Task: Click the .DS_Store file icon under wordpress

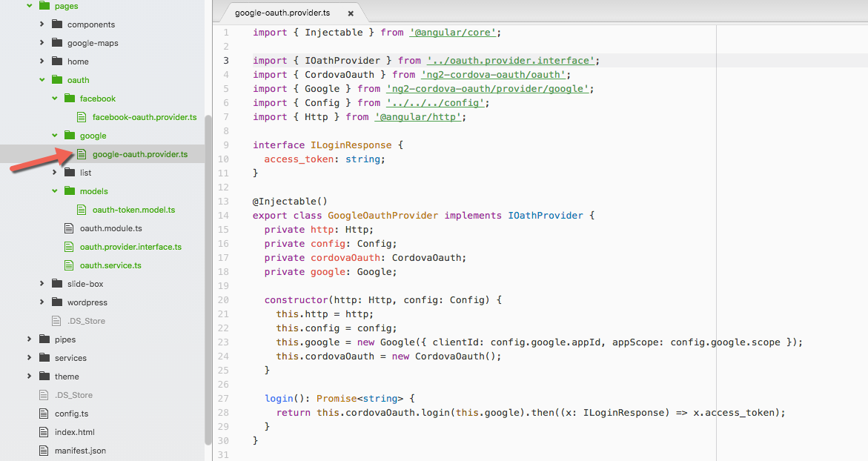Action: coord(56,320)
